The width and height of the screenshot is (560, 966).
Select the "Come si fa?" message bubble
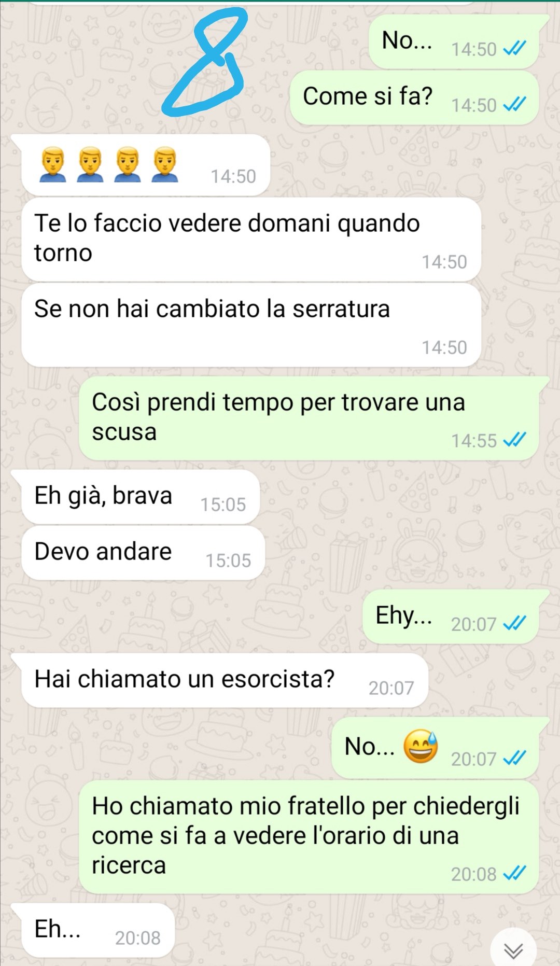tap(414, 97)
